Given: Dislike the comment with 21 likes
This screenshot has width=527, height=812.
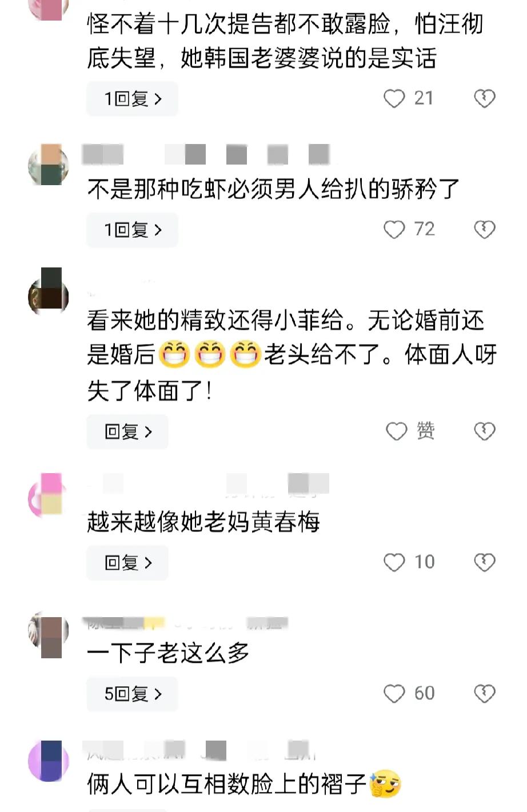Looking at the screenshot, I should [485, 99].
